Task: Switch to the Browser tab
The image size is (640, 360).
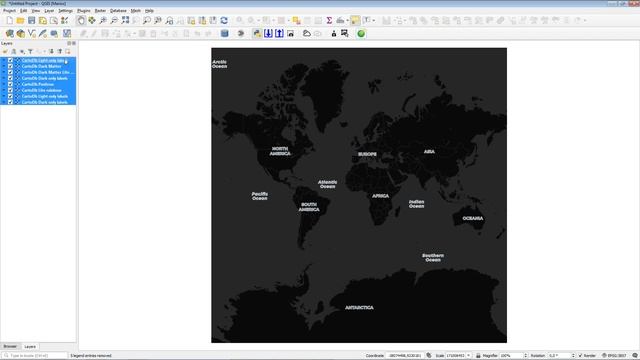Action: click(10, 346)
